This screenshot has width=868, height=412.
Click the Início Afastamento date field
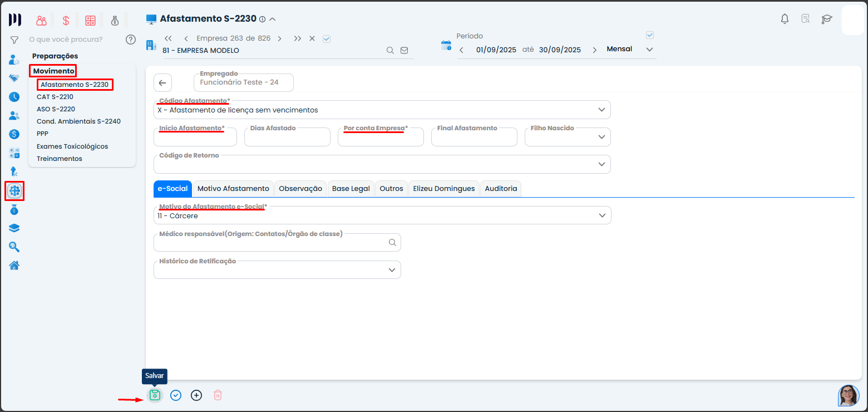coord(195,138)
